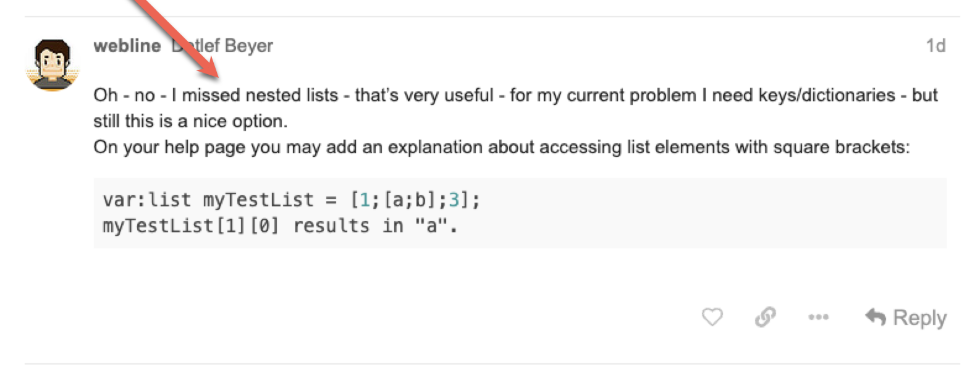This screenshot has width=980, height=367.
Task: Click the teal number 3 in code
Action: [x=454, y=200]
